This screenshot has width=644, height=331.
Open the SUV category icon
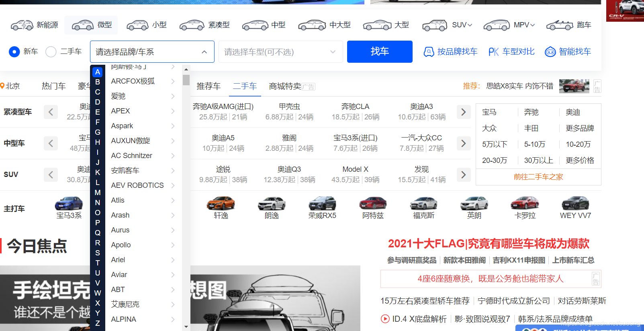click(434, 25)
